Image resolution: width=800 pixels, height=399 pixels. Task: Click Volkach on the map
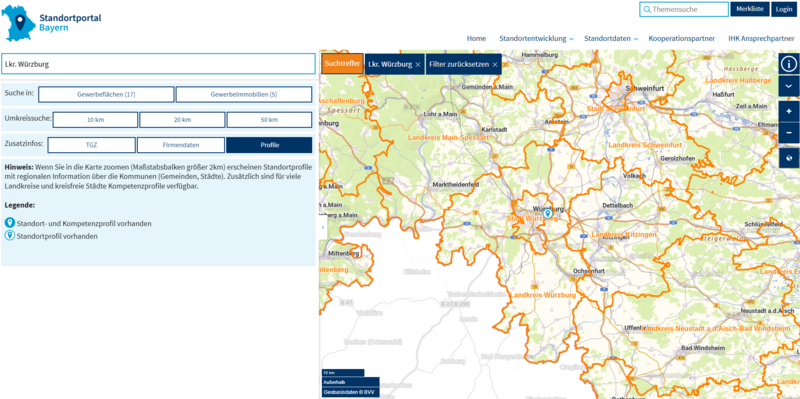pos(634,176)
